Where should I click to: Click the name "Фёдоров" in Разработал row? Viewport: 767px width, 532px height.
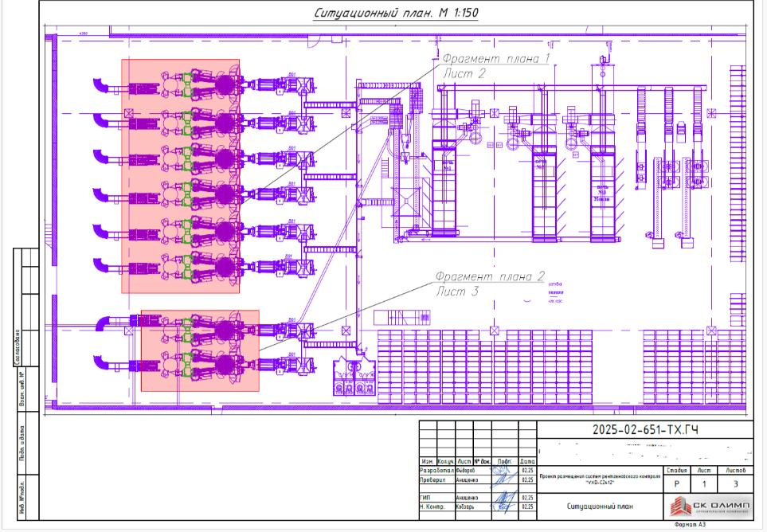pos(465,471)
